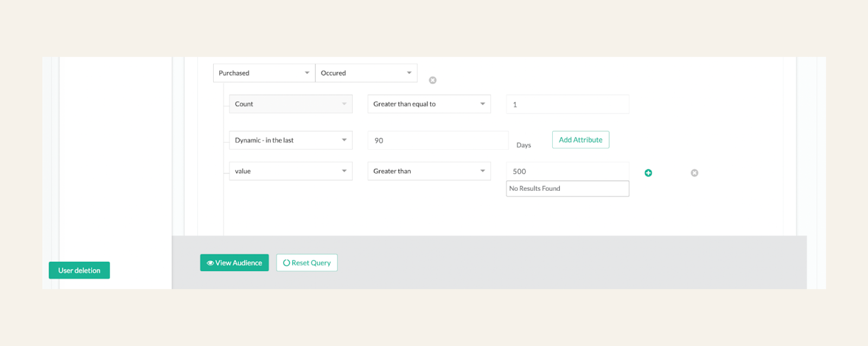Screen dimensions: 868x346
Task: Click the No Results Found suggestion box
Action: [567, 188]
